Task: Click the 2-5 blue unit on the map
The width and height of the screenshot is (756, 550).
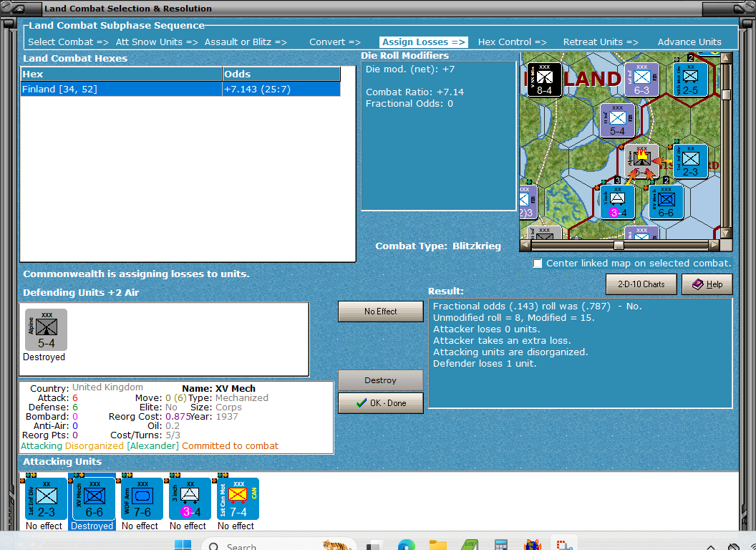Action: [690, 79]
